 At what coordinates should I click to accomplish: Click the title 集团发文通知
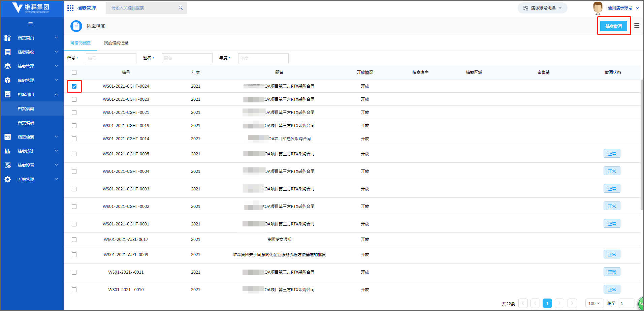[279, 240]
